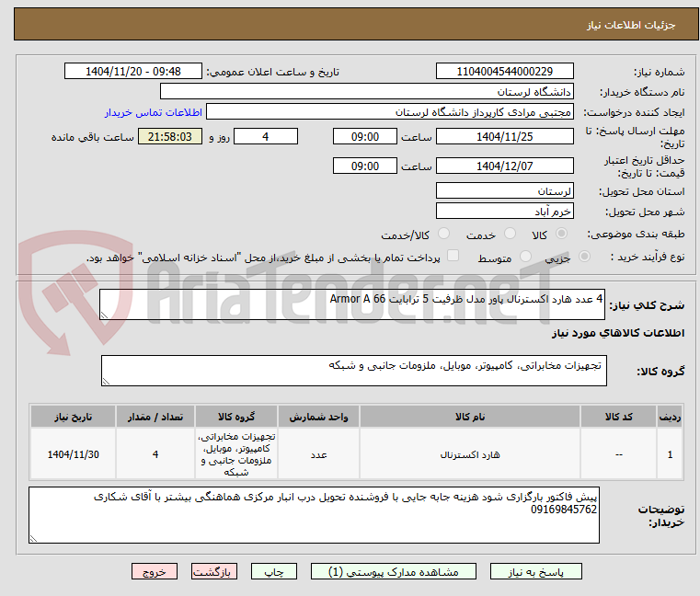Click the delivery city field 'خرم آباد'

pyautogui.click(x=504, y=211)
